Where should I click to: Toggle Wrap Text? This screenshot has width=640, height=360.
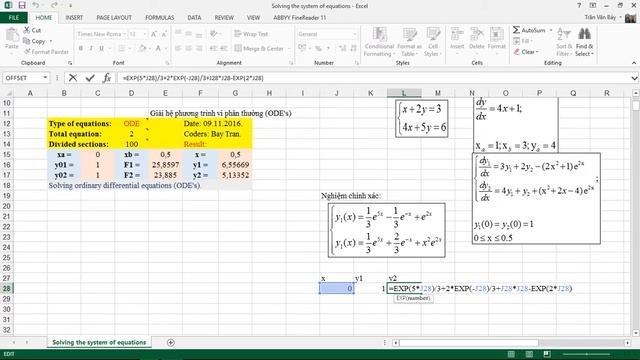pos(251,34)
